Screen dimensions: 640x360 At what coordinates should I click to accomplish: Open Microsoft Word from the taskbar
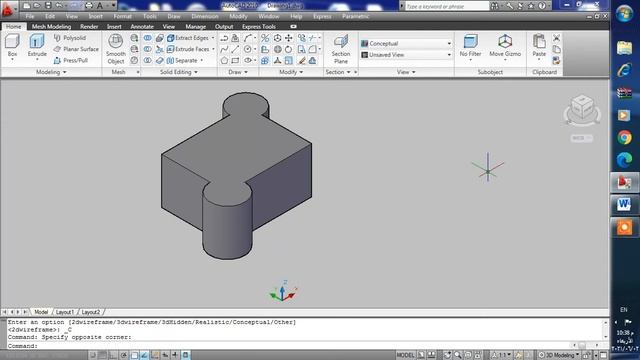pos(624,204)
